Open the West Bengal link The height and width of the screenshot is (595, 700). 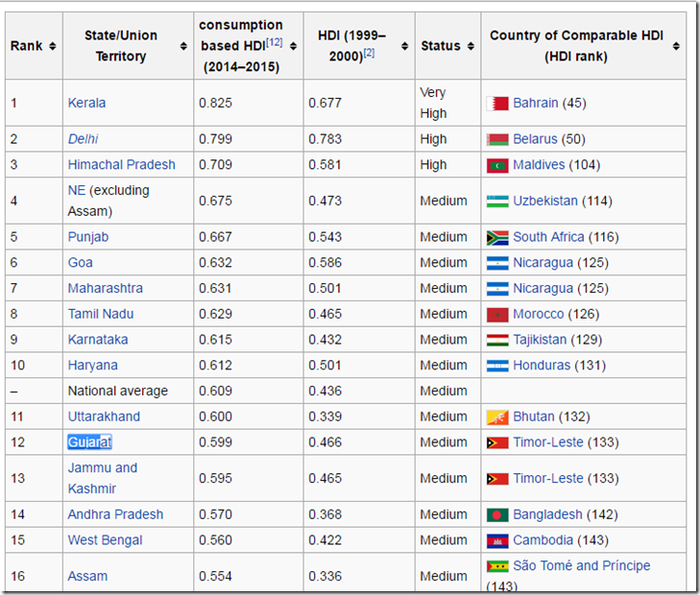(x=105, y=540)
